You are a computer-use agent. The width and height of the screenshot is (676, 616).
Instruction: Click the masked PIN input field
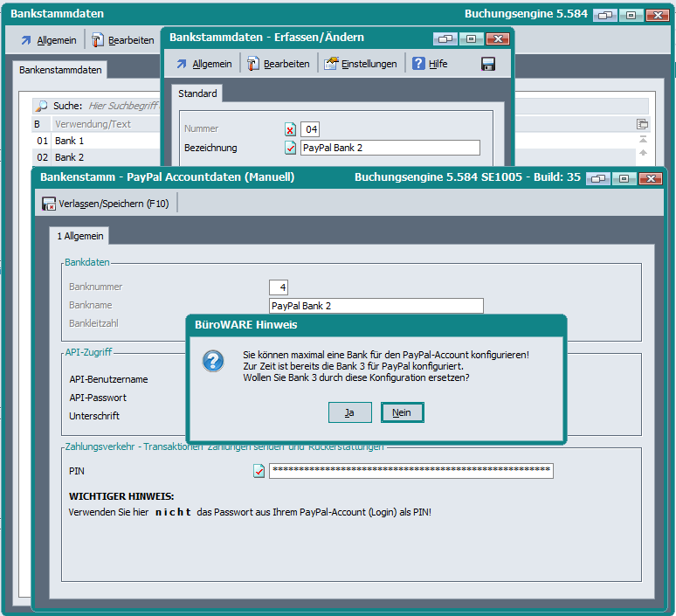click(410, 472)
